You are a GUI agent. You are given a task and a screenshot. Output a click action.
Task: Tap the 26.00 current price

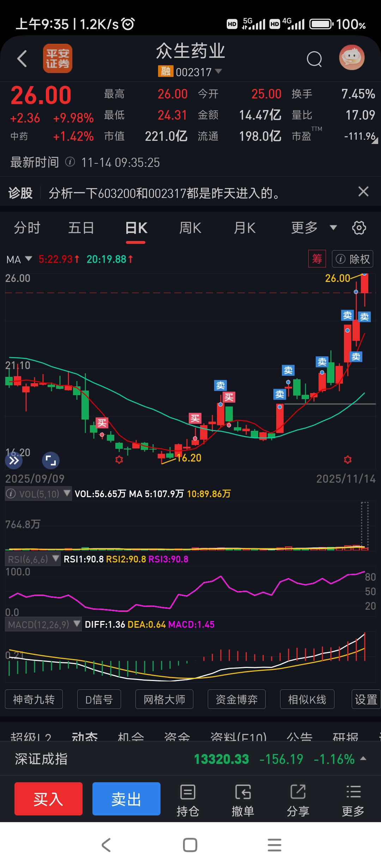[x=41, y=95]
